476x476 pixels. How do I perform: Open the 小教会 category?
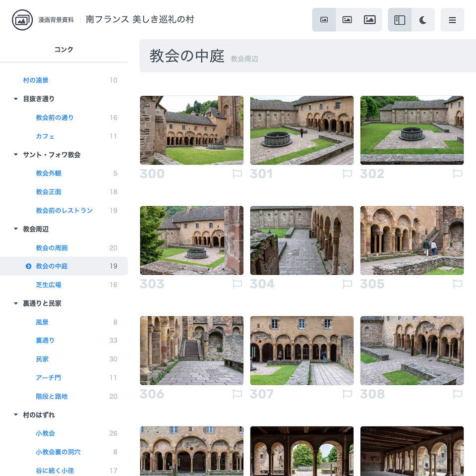[45, 433]
